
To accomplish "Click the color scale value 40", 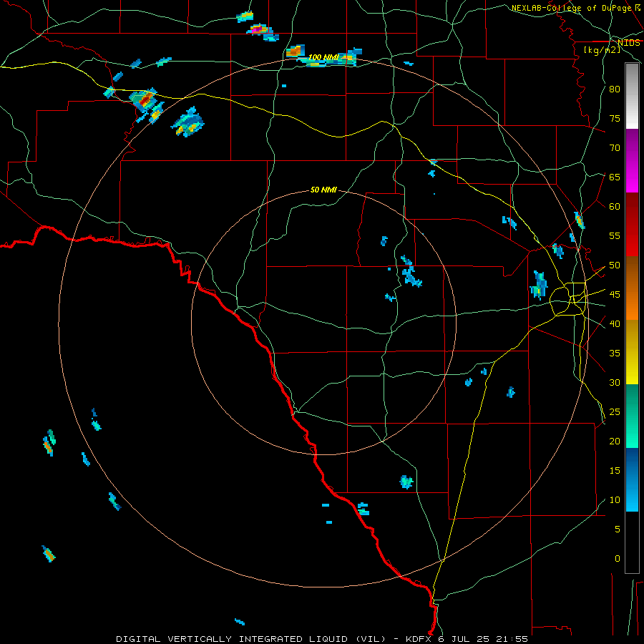I will pyautogui.click(x=615, y=323).
